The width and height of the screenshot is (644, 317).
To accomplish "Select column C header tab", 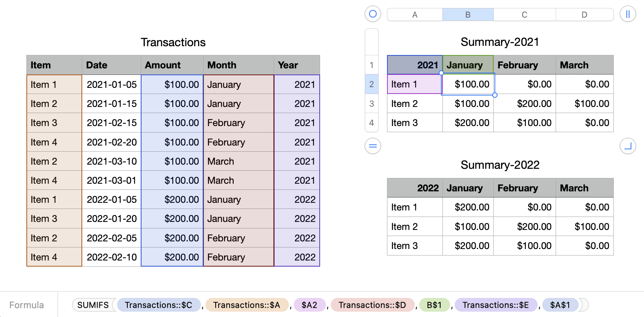I will click(x=524, y=15).
